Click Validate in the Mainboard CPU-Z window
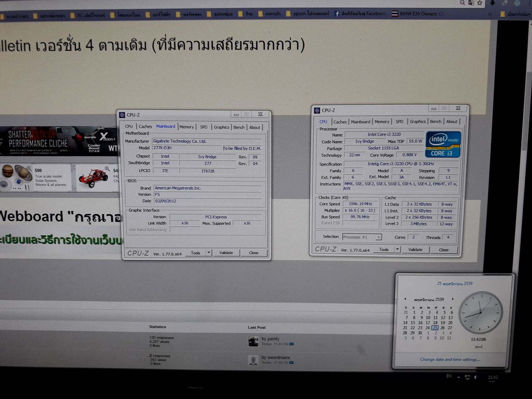 click(226, 253)
